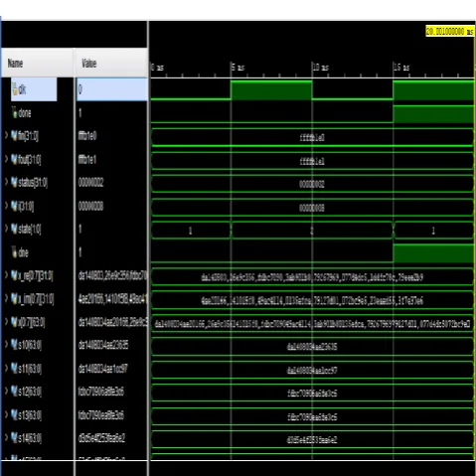476x476 pixels.
Task: Click the 15 ns time ruler marker
Action: (401, 68)
